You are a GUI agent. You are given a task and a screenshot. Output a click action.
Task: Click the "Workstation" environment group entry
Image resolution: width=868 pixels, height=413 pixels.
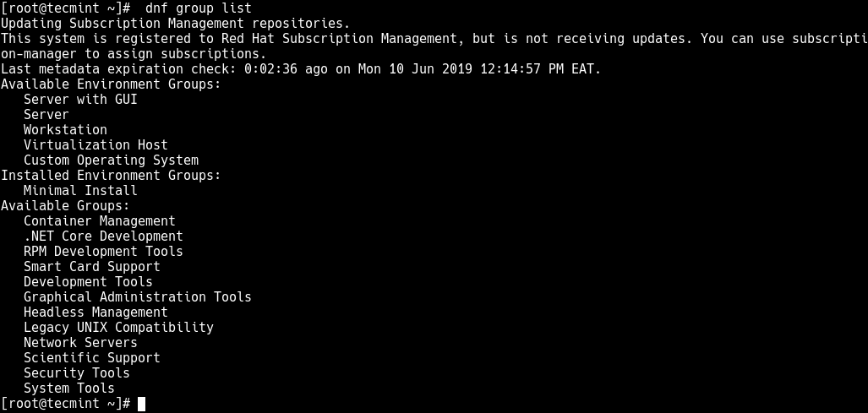coord(65,130)
